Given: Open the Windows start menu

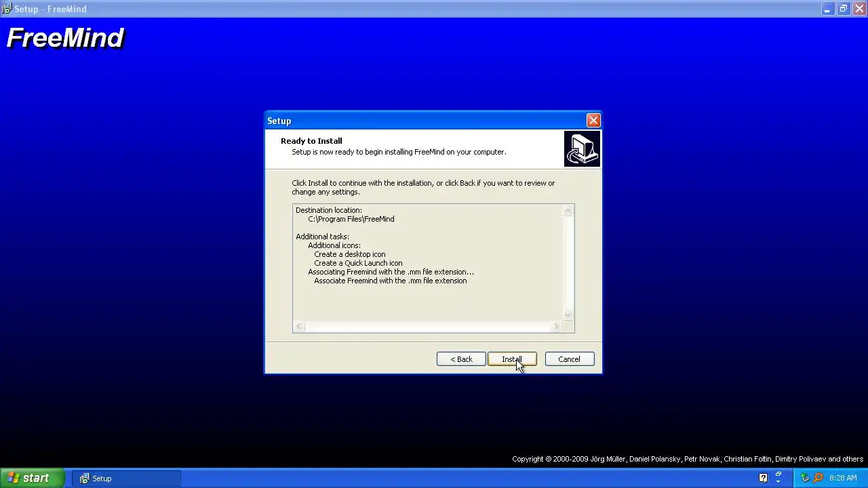Looking at the screenshot, I should pyautogui.click(x=32, y=479).
